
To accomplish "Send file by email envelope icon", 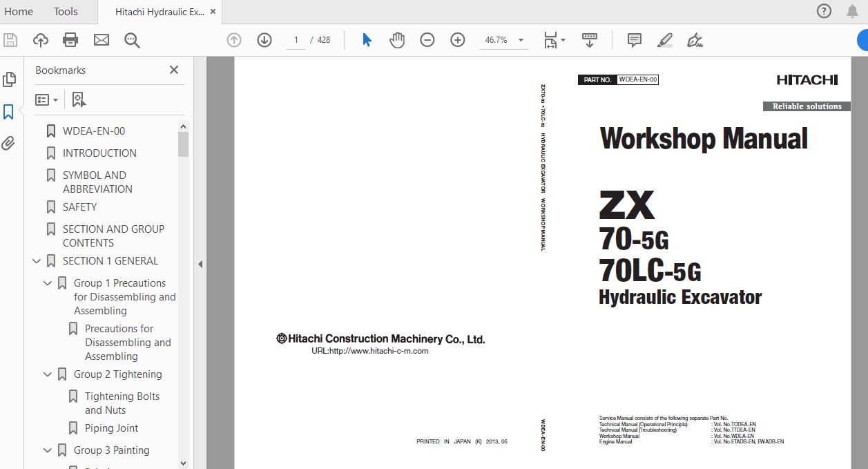I will click(102, 40).
